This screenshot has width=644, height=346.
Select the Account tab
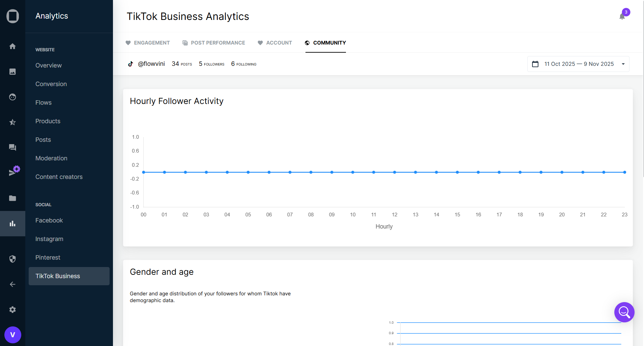click(x=275, y=43)
